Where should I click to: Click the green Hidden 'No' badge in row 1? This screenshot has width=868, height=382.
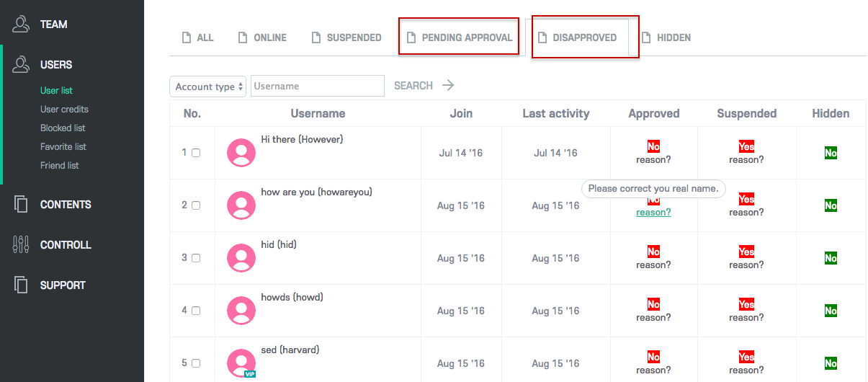pyautogui.click(x=831, y=153)
